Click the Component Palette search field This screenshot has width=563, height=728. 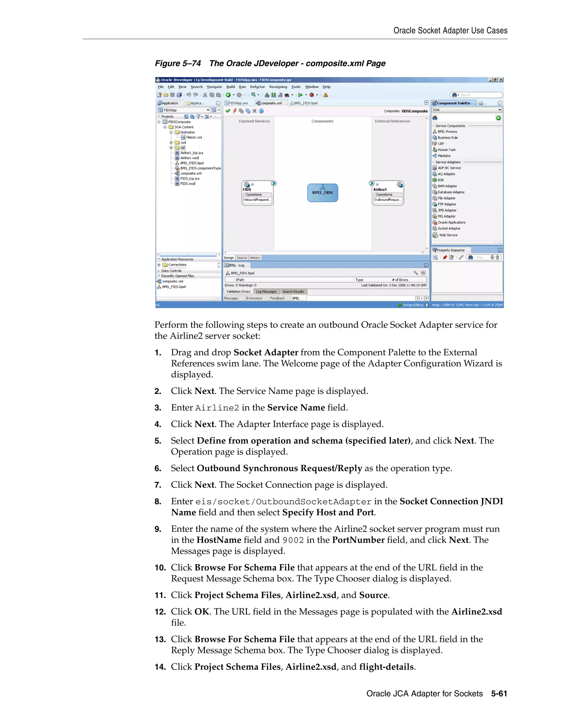point(466,118)
